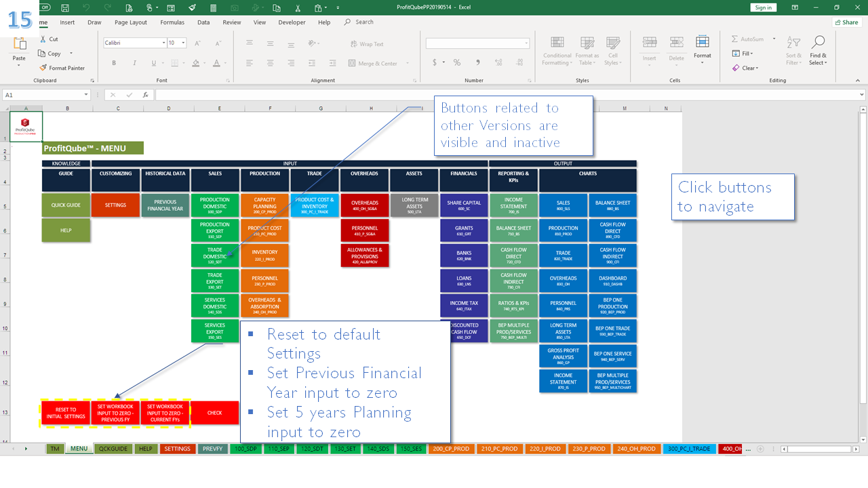868x488 pixels.
Task: Click the Share button
Action: (847, 22)
